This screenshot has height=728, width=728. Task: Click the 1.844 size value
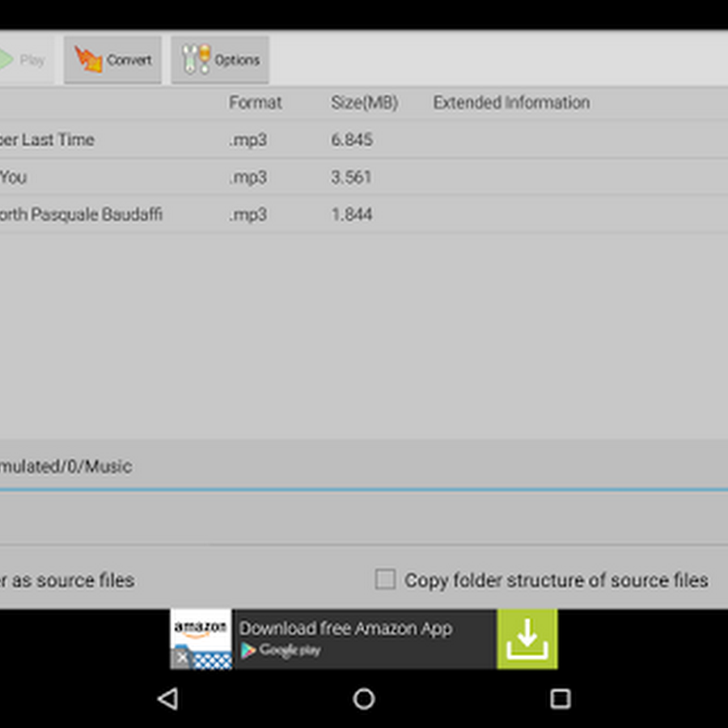click(352, 214)
